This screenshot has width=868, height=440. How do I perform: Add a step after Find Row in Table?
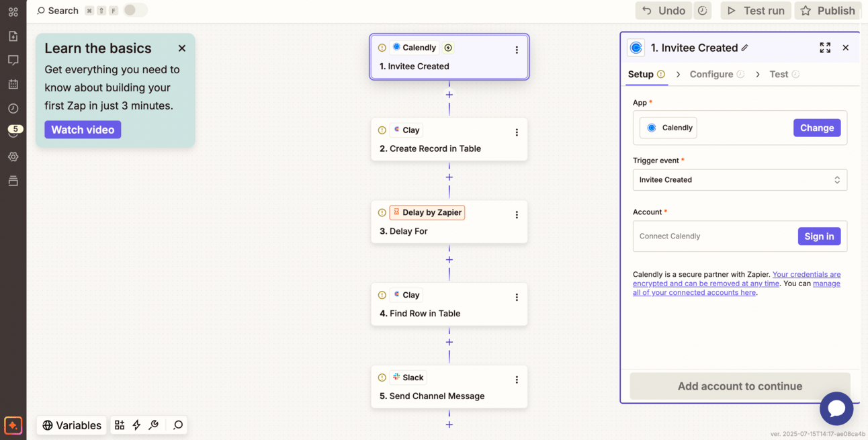coord(449,343)
